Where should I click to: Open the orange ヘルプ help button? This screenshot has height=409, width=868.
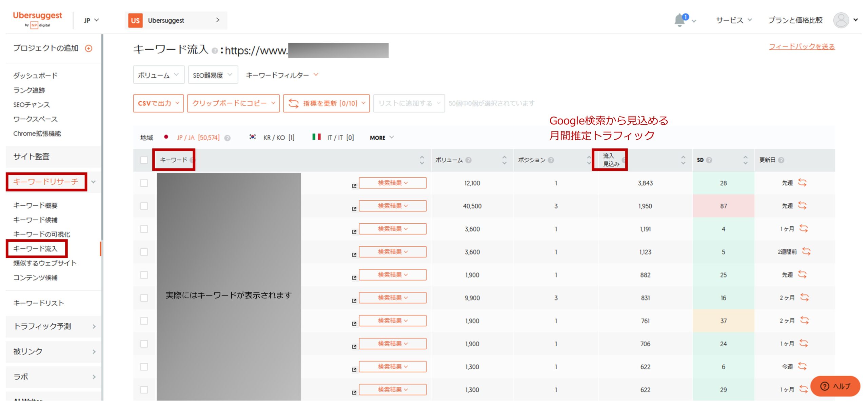click(835, 386)
